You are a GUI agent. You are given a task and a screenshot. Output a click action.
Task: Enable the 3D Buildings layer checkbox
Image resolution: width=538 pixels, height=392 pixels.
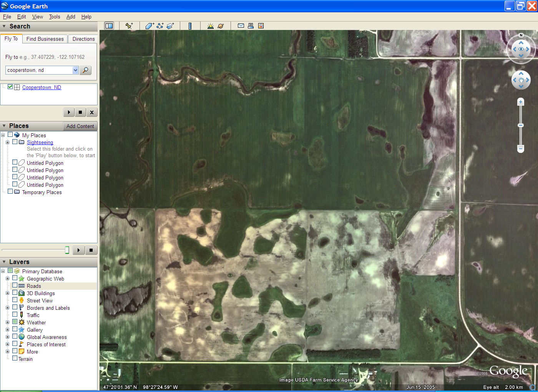point(15,292)
